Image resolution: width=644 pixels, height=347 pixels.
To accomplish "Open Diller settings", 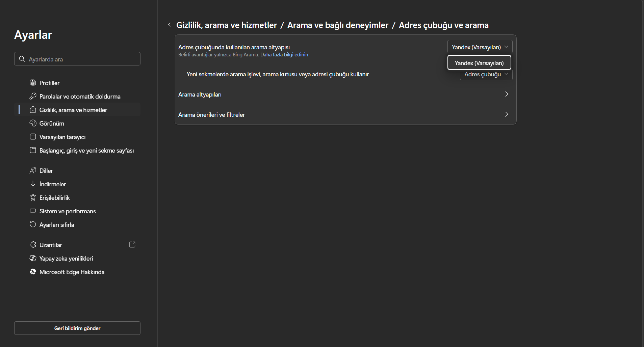I will click(x=77, y=170).
